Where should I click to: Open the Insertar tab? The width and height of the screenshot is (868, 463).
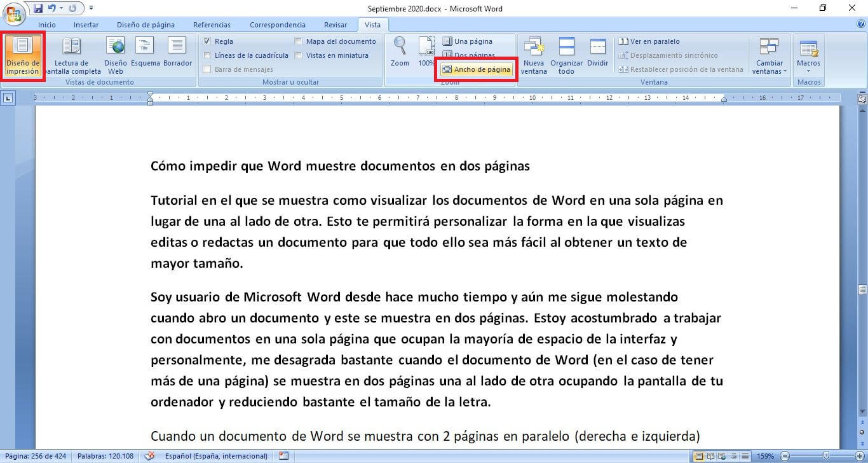coord(86,25)
